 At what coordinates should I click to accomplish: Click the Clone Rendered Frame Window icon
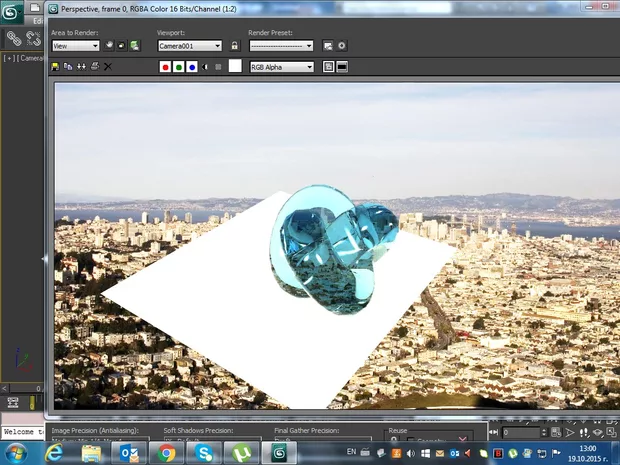[x=81, y=66]
